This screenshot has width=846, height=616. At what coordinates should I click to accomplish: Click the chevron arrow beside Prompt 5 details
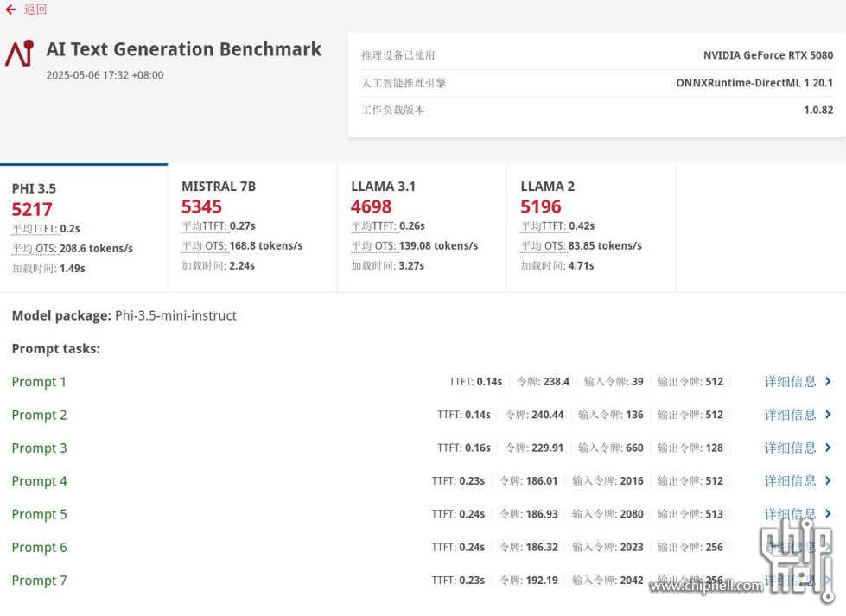pos(828,513)
